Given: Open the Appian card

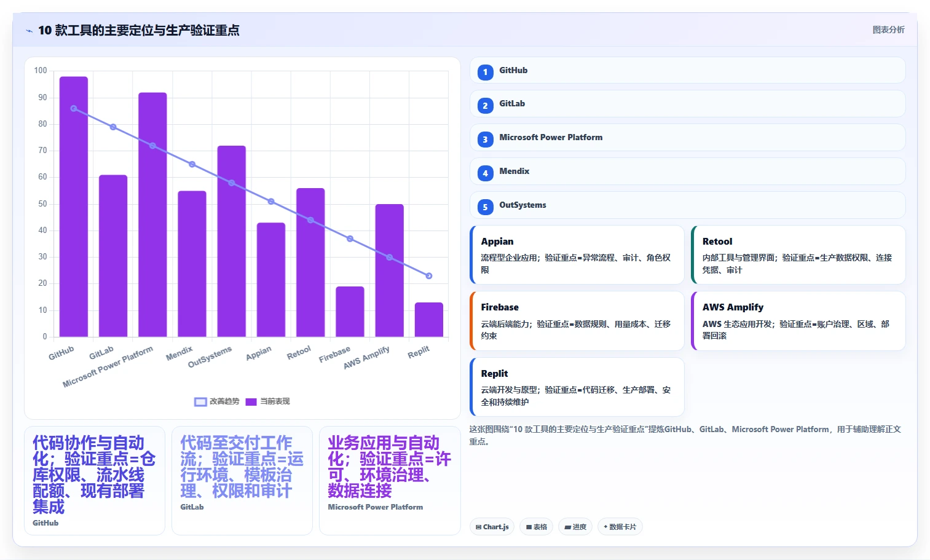Looking at the screenshot, I should tap(577, 254).
